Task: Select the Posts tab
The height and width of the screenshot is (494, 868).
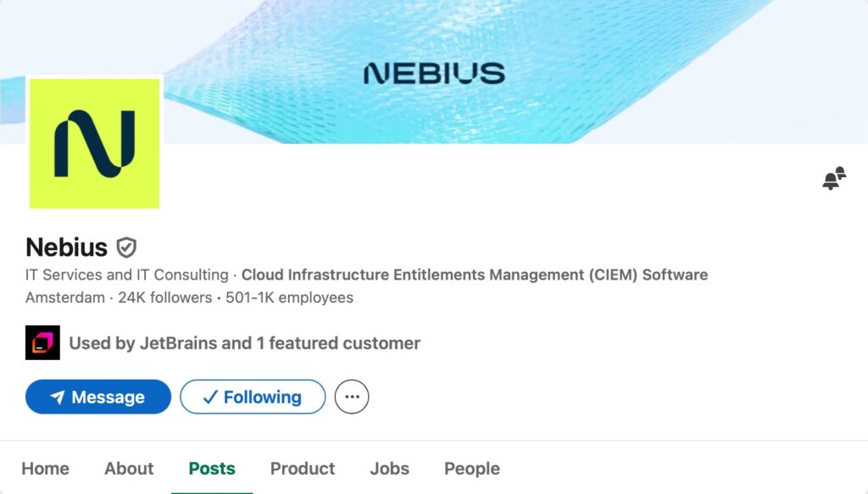Action: pos(212,469)
